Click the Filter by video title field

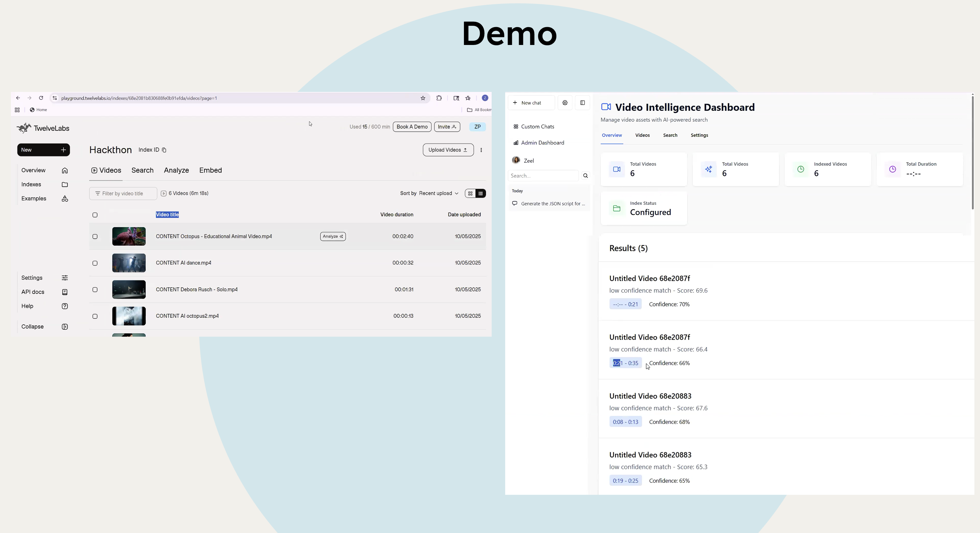(x=123, y=193)
